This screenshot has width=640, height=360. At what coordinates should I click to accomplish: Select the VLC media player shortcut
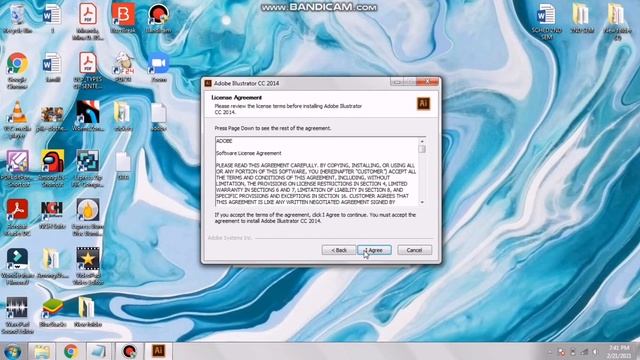[17, 119]
